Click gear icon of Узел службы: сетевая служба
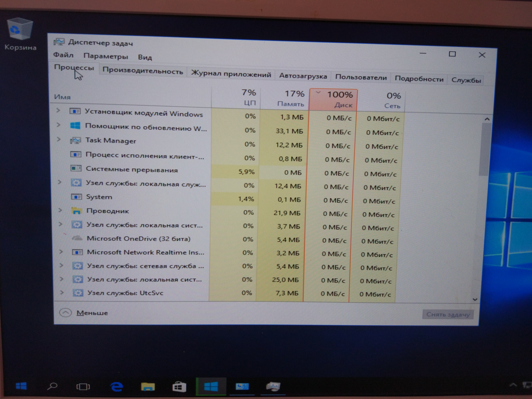The height and width of the screenshot is (399, 532). (78, 266)
